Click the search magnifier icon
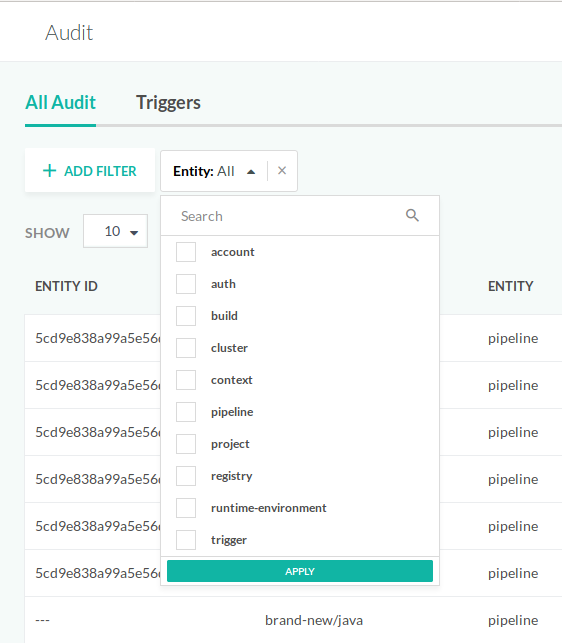The image size is (562, 643). [x=412, y=215]
